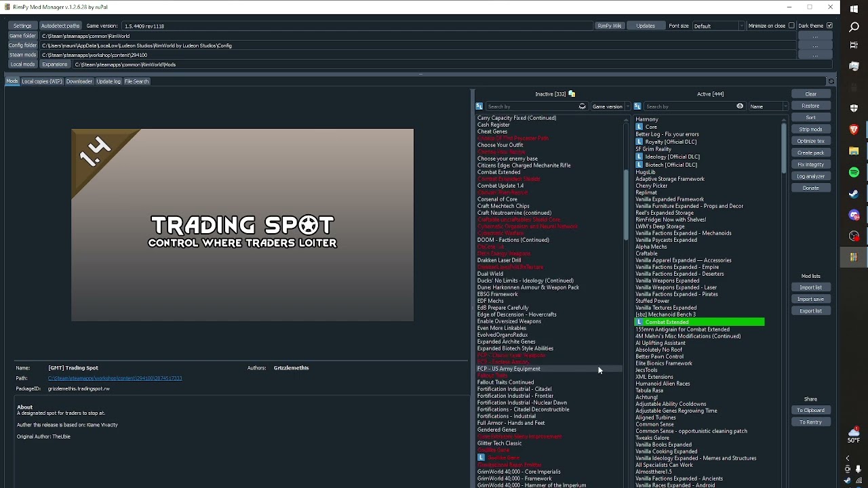Click Game folder button

coord(22,36)
